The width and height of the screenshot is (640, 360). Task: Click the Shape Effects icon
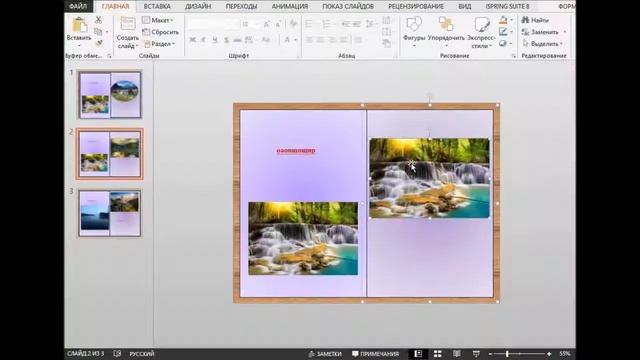pos(503,43)
